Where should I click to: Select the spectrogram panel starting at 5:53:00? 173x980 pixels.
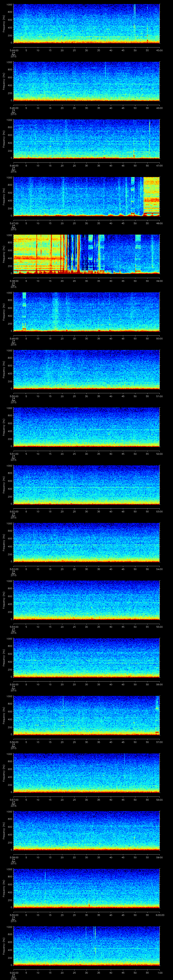[x=86, y=543]
